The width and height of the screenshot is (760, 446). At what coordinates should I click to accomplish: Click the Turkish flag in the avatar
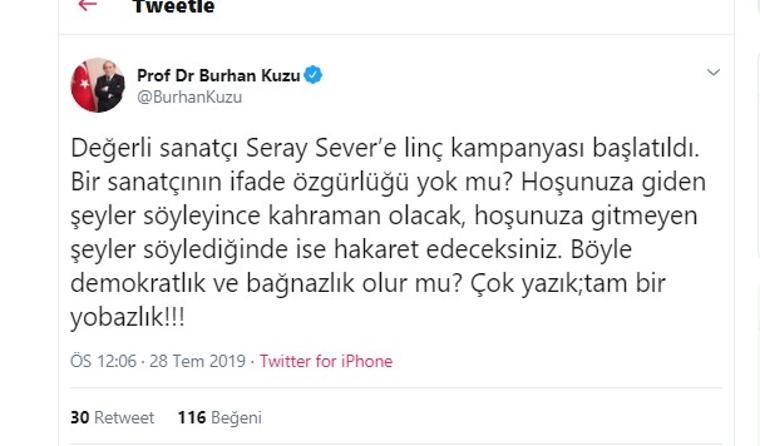pyautogui.click(x=81, y=90)
